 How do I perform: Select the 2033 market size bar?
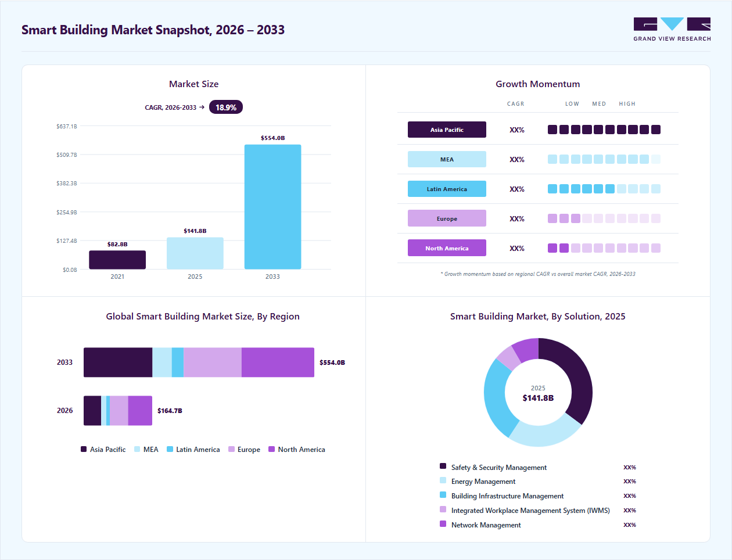click(x=272, y=207)
